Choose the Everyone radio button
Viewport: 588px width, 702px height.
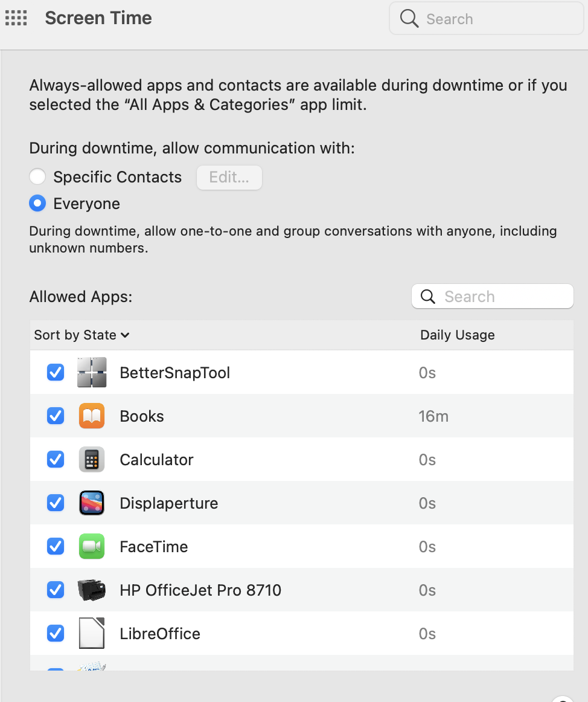(x=37, y=204)
